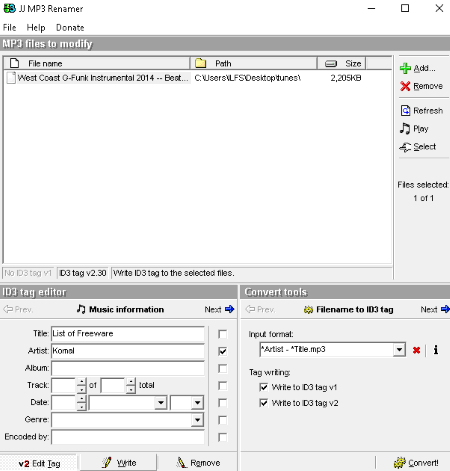Go to previous ID3 tag editor page arrow
Image resolution: width=450 pixels, height=471 pixels.
tap(8, 309)
